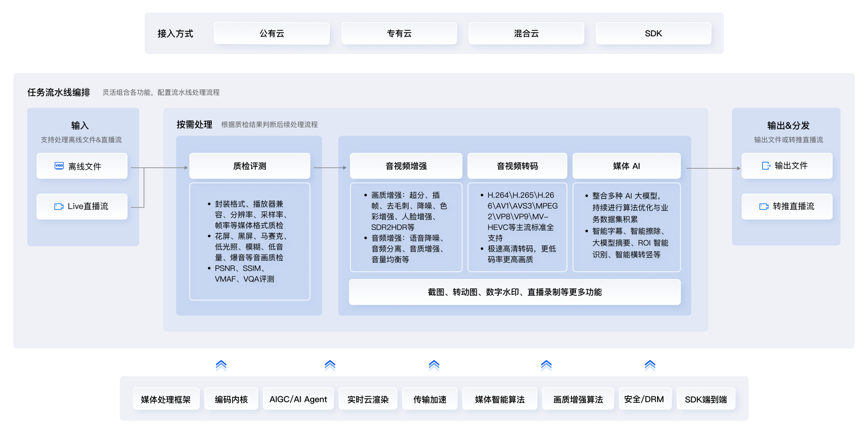Click the camera icon beside 转推直播流
868x430 pixels.
pyautogui.click(x=764, y=206)
